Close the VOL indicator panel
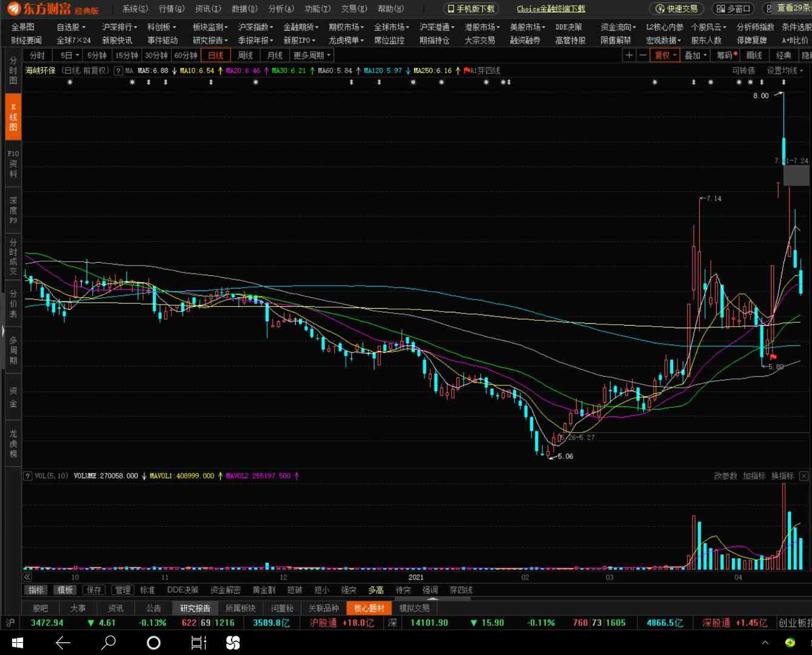Image resolution: width=812 pixels, height=655 pixels. pos(804,476)
